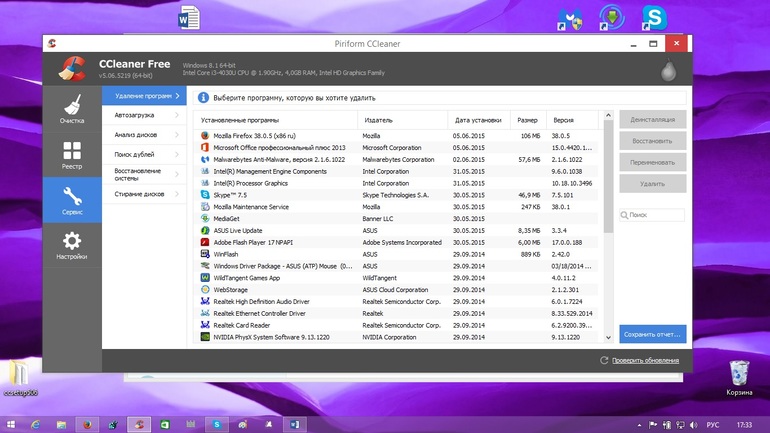The width and height of the screenshot is (770, 433).
Task: Expand Стирание дисков chevron arrow
Action: click(x=177, y=194)
